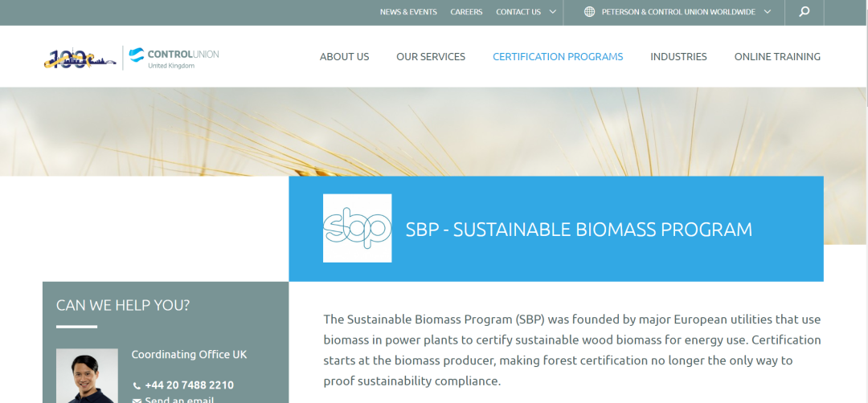Click the phone icon beside +44 number
868x403 pixels.
coord(137,386)
